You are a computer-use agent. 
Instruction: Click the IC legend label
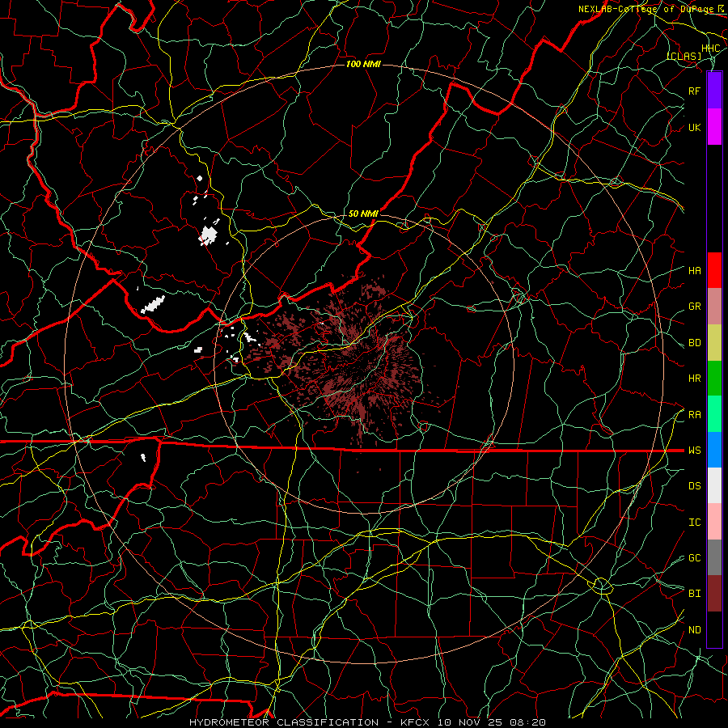tap(695, 523)
